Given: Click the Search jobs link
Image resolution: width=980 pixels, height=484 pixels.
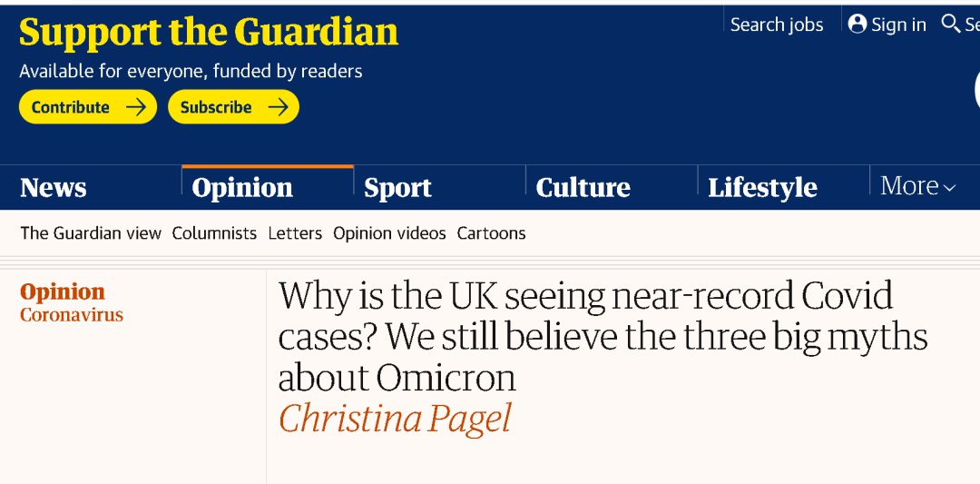Looking at the screenshot, I should click(x=777, y=25).
